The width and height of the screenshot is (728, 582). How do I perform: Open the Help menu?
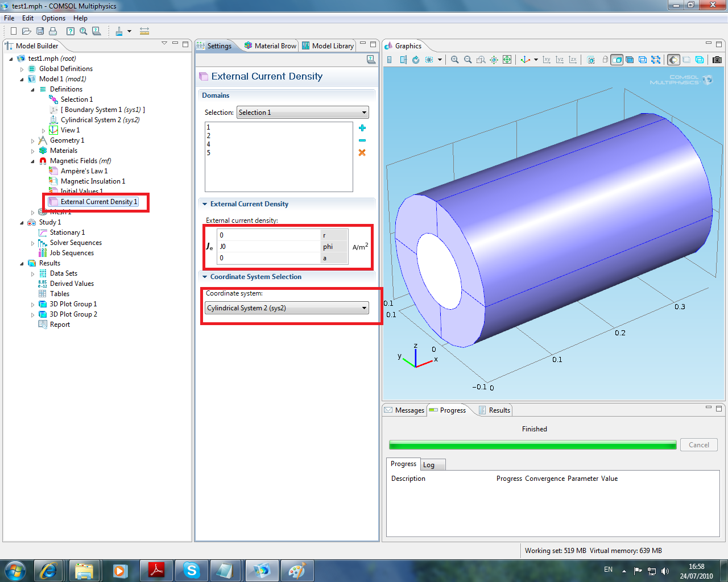tap(80, 18)
